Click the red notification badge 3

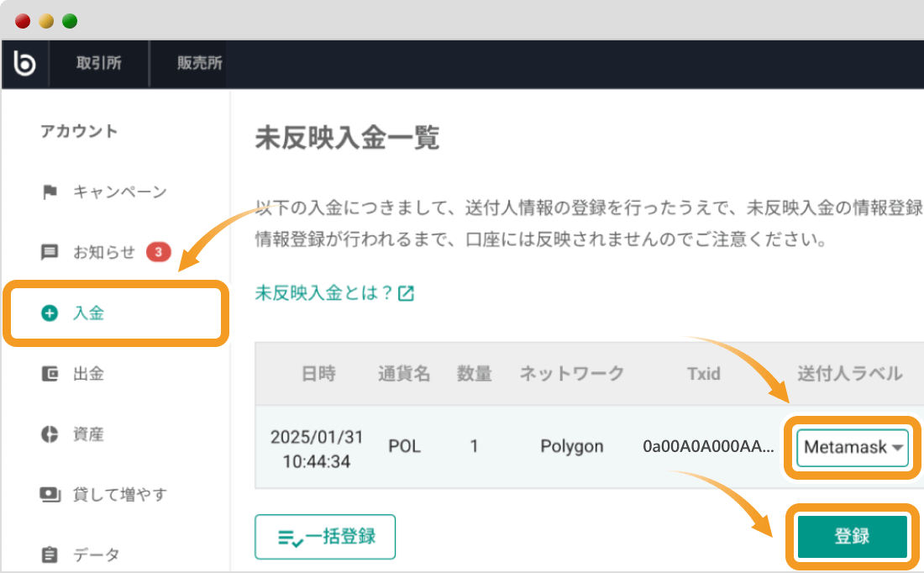159,252
